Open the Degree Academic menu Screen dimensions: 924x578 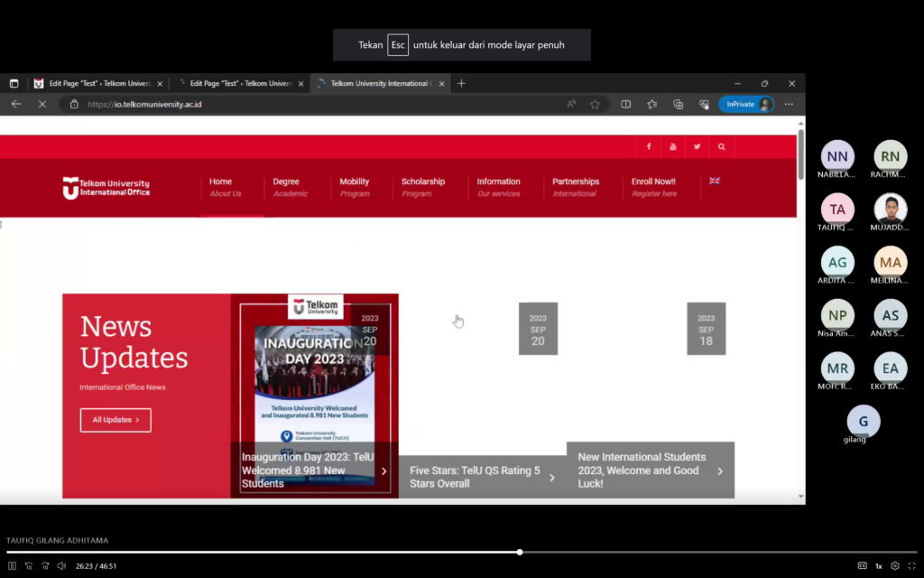290,187
